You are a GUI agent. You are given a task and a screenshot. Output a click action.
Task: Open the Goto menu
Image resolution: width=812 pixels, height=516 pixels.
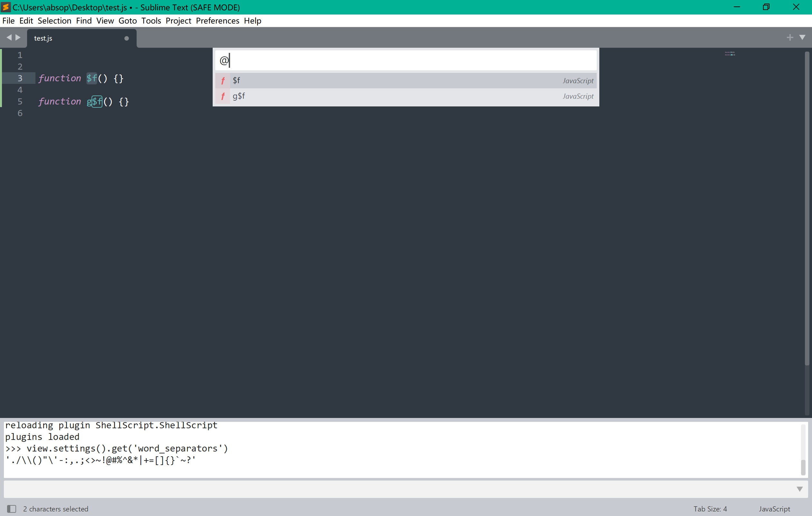(128, 21)
